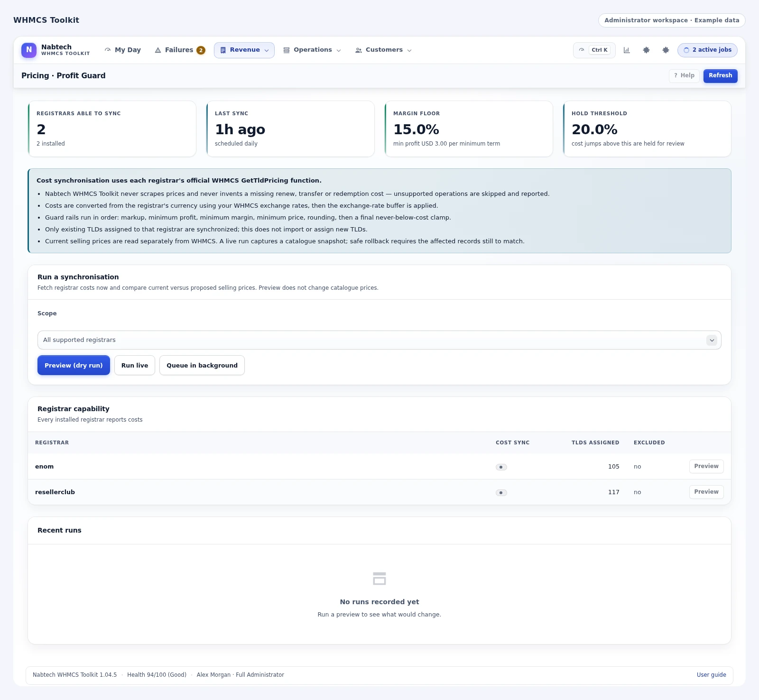Viewport: 759px width, 700px height.
Task: Click the chevron arrow in the Scope selector
Action: 712,340
